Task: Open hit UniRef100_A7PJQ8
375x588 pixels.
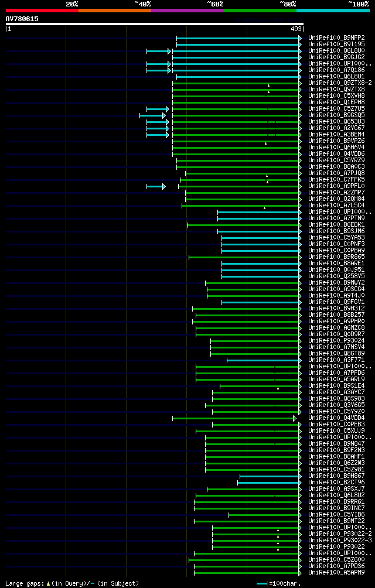Action: (336, 173)
